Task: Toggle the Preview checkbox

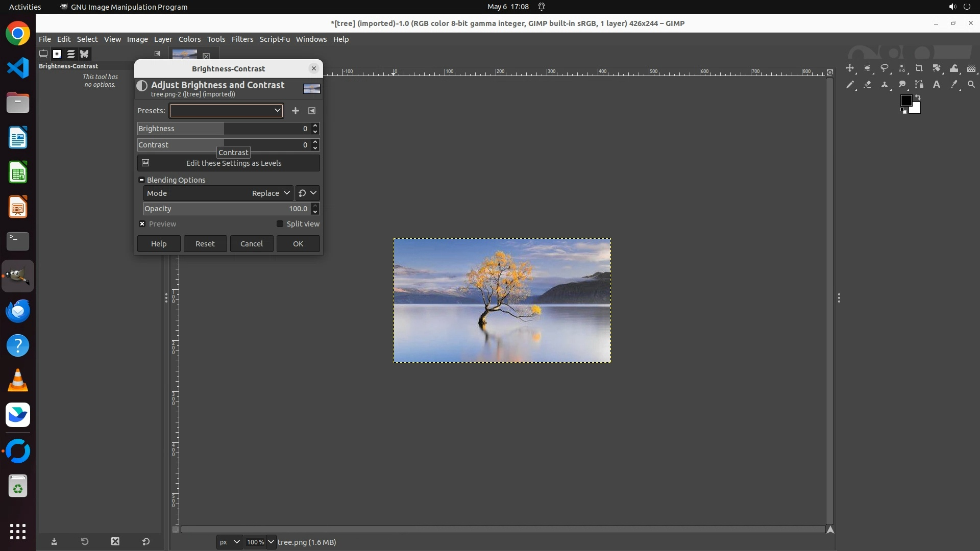Action: point(142,224)
